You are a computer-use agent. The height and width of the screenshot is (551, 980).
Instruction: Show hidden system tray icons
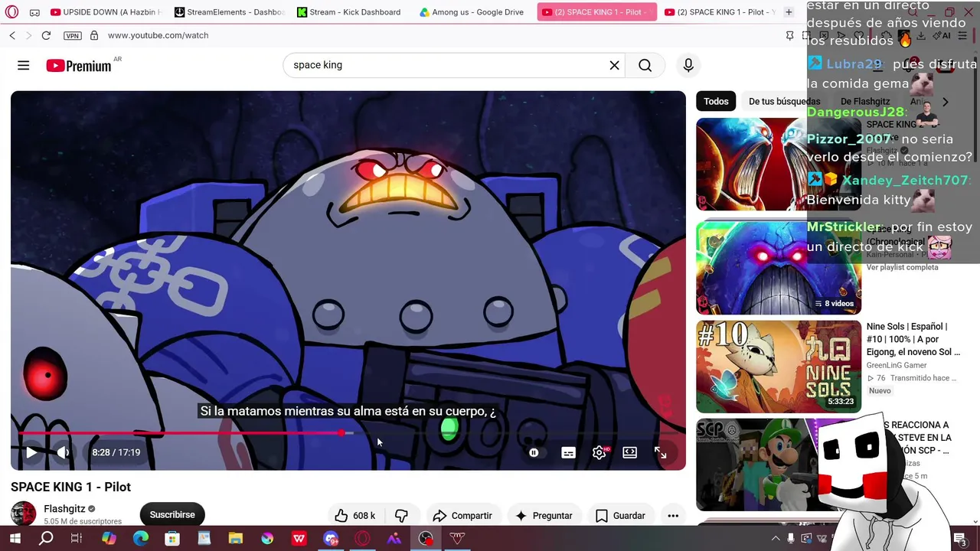click(775, 539)
